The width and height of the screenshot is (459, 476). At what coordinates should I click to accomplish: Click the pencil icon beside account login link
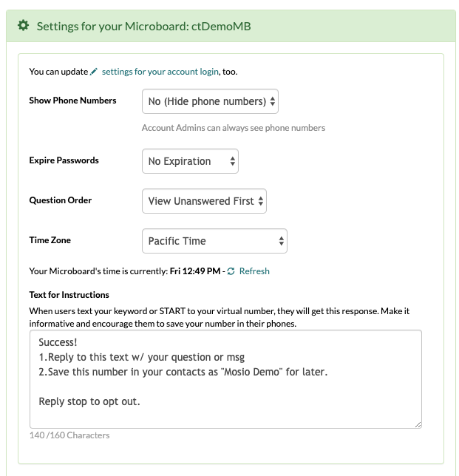(x=94, y=72)
